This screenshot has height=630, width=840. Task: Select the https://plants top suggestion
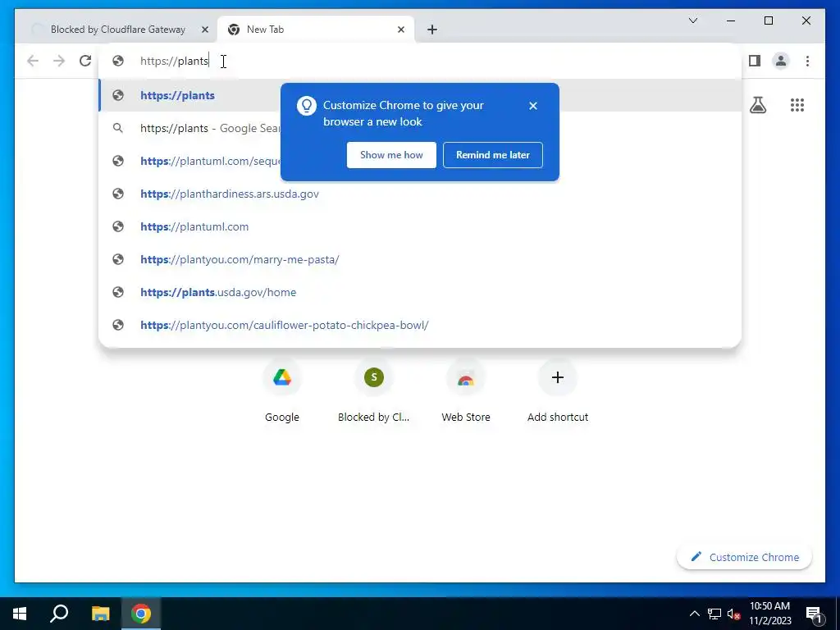click(420, 95)
